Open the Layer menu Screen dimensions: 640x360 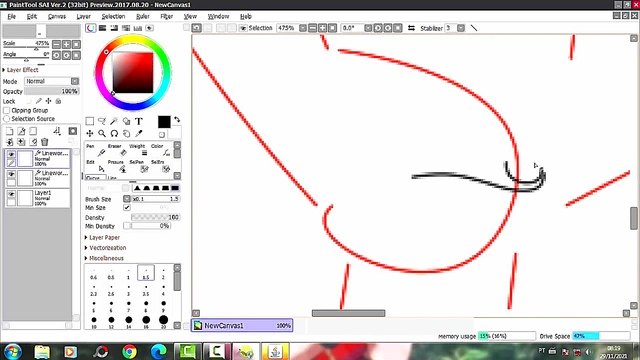[83, 16]
